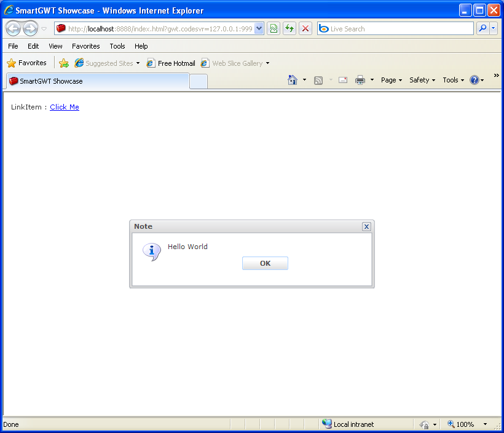Print page with the printer icon

pos(360,80)
